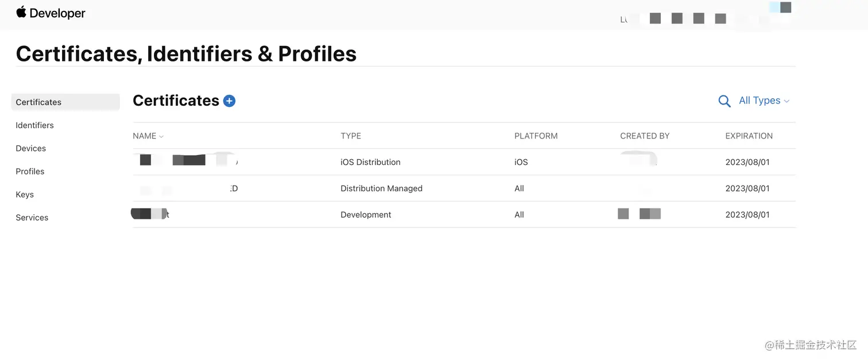Viewport: 868px width, 362px height.
Task: Click the Apple Developer logo
Action: [x=51, y=13]
